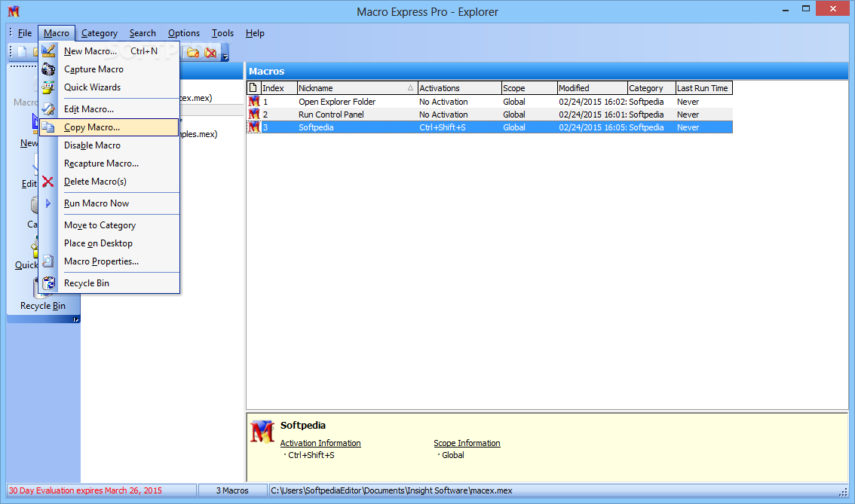The height and width of the screenshot is (504, 855).
Task: Click the blue Run Macro Now arrow icon
Action: click(x=48, y=203)
